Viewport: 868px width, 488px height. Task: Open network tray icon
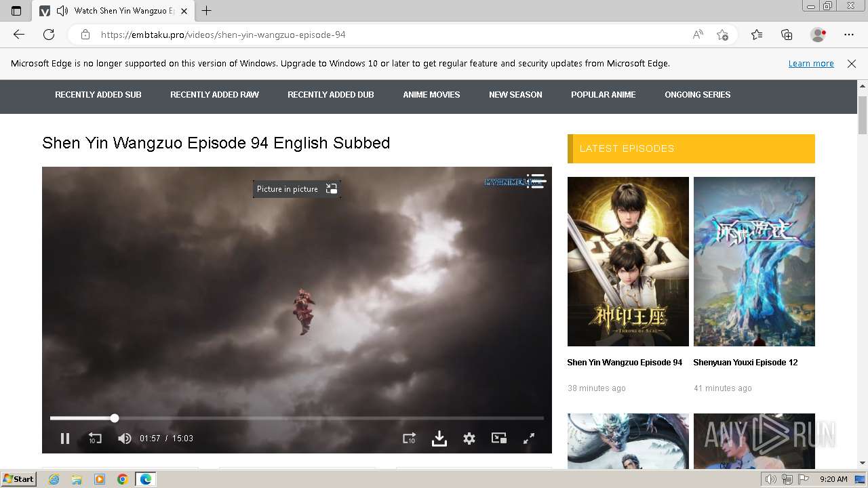[x=787, y=479]
